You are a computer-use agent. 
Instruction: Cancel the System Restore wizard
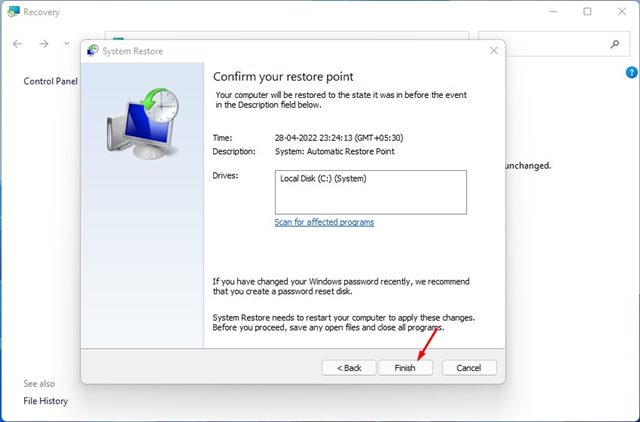[469, 368]
